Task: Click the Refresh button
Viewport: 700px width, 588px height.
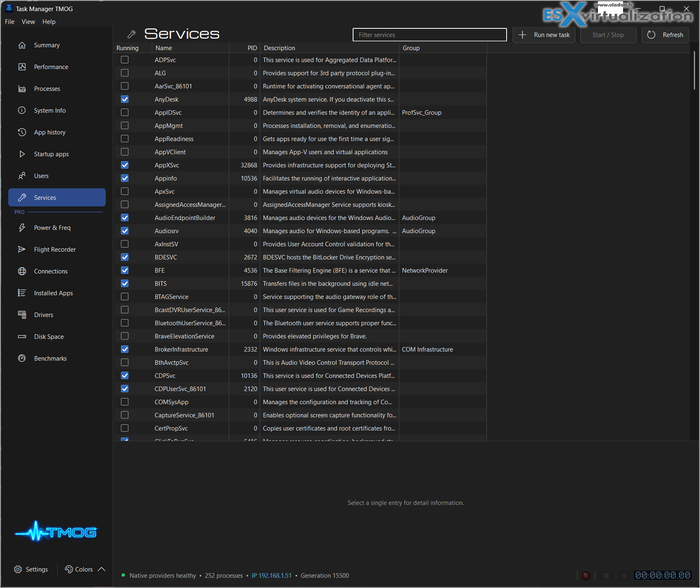Action: (665, 35)
